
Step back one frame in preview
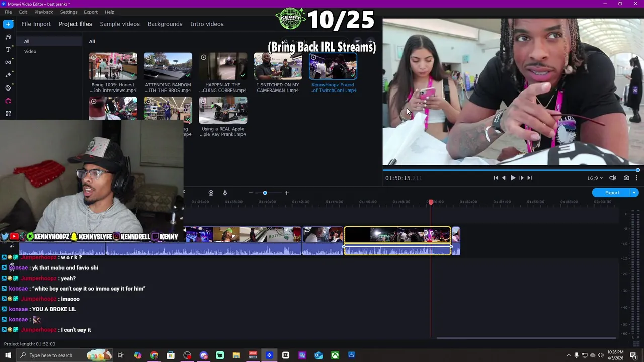point(504,178)
